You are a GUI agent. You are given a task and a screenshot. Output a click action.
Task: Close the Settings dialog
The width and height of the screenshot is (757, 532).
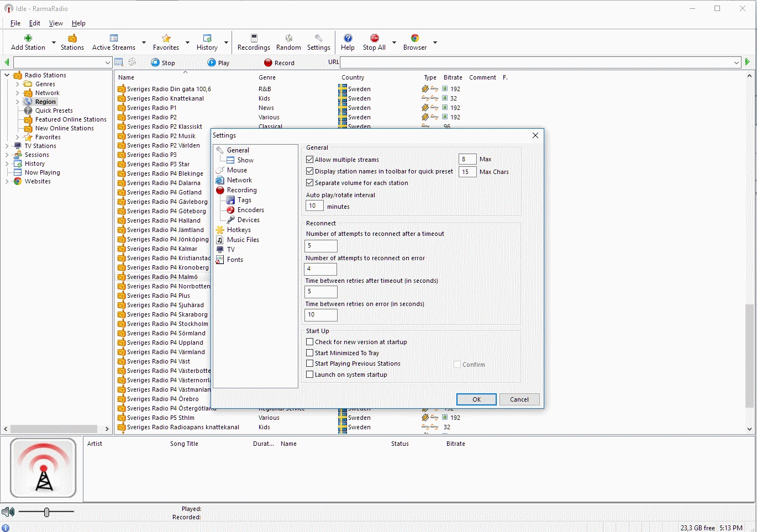pyautogui.click(x=535, y=135)
